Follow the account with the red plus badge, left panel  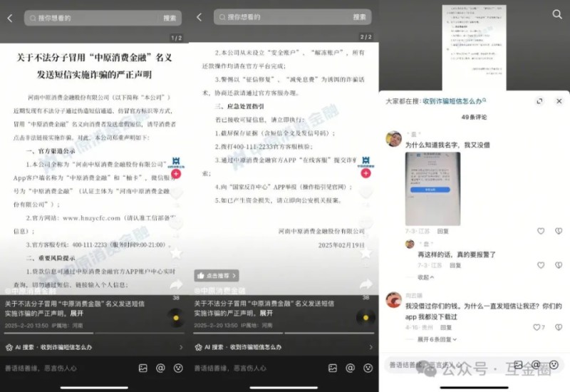176,174
